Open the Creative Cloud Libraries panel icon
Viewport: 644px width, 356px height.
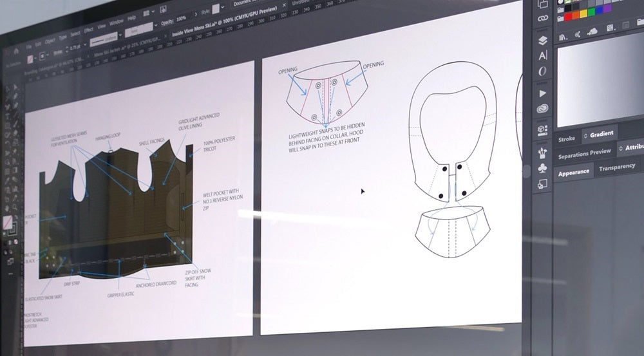pos(543,109)
